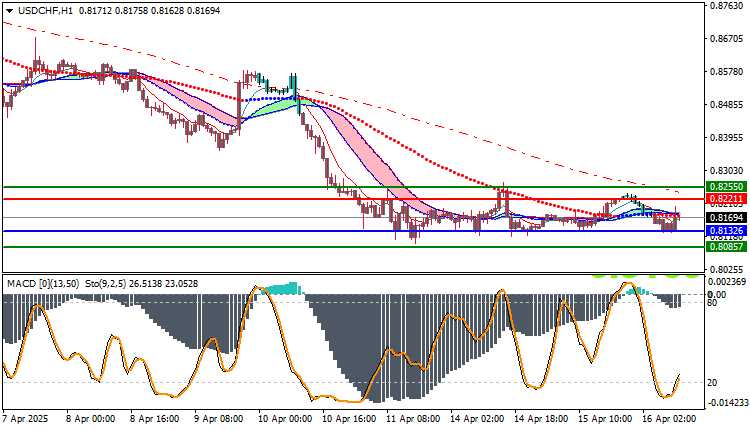750x430 pixels.
Task: Open the chart menu arrow beside USDCHF,H1
Action: [10, 11]
